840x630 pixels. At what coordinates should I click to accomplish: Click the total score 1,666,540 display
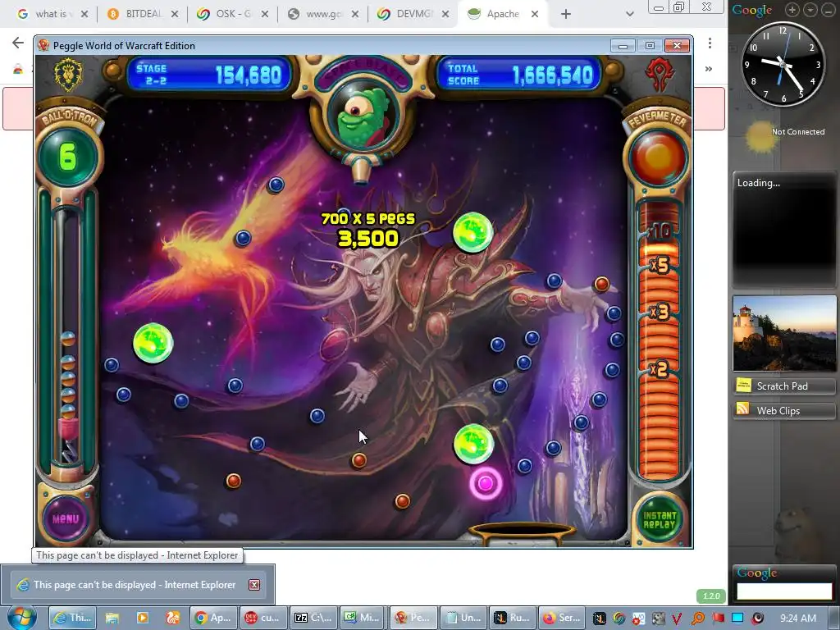coord(519,75)
